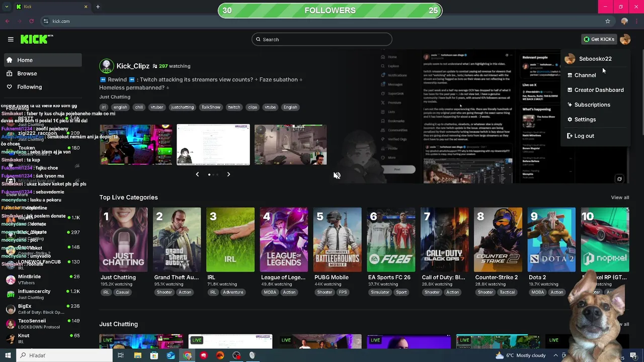Screen dimensions: 644x362
Task: Click the Sebosko22 username entry
Action: pyautogui.click(x=595, y=59)
